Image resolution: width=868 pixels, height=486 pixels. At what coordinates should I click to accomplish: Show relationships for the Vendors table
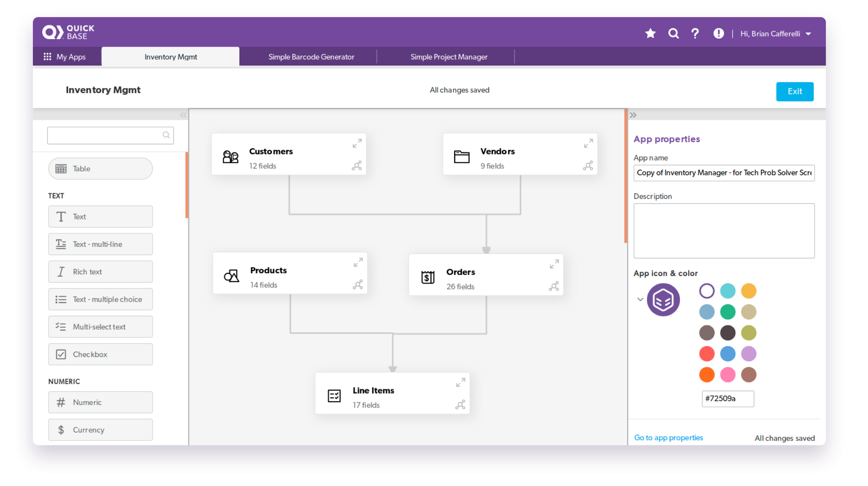pyautogui.click(x=588, y=166)
